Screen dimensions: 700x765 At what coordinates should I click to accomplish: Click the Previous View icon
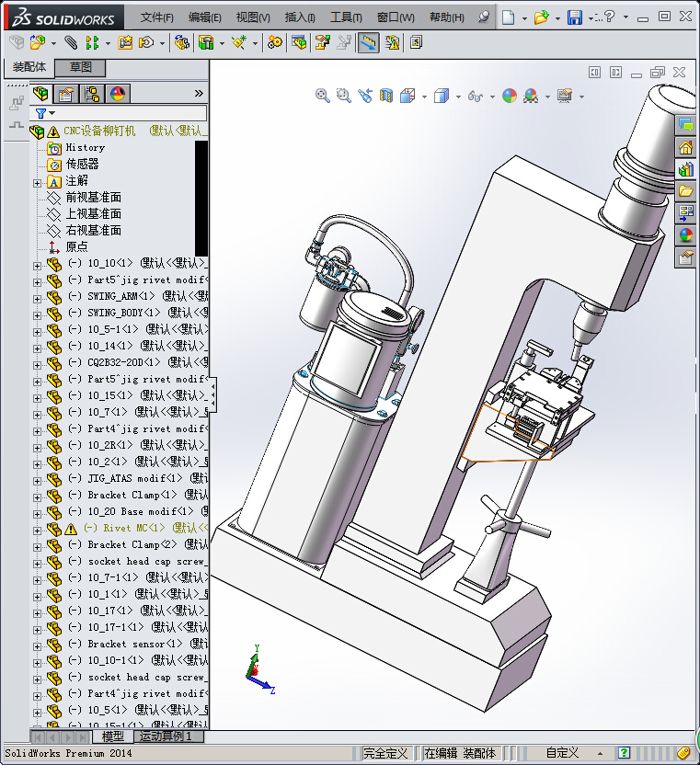point(364,96)
